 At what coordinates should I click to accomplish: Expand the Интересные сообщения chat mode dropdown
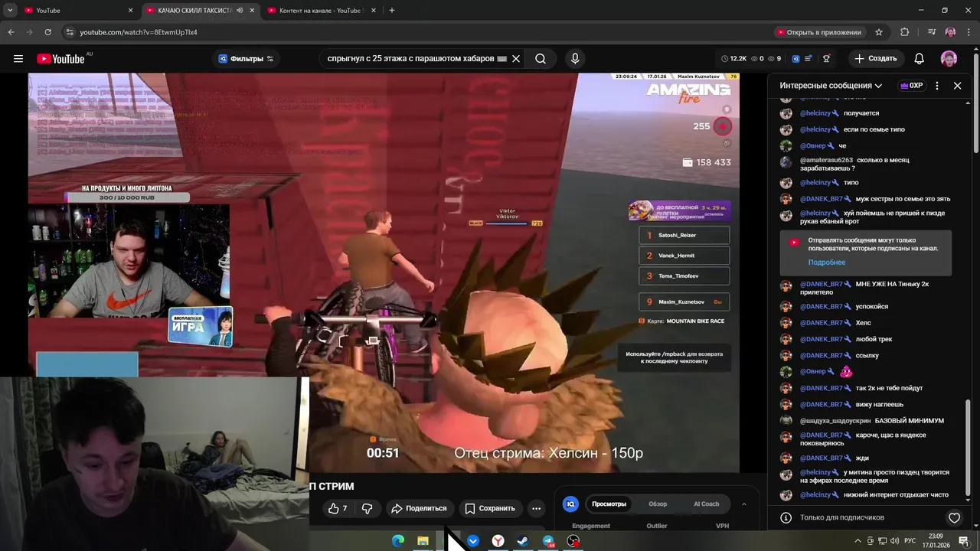click(831, 86)
